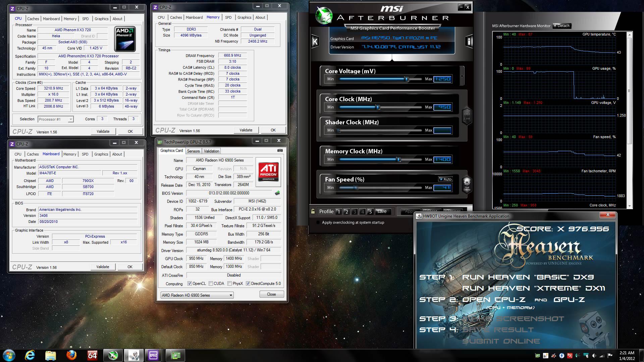Detach the Afterburner Hardware Monitor
The height and width of the screenshot is (362, 644).
[x=561, y=26]
